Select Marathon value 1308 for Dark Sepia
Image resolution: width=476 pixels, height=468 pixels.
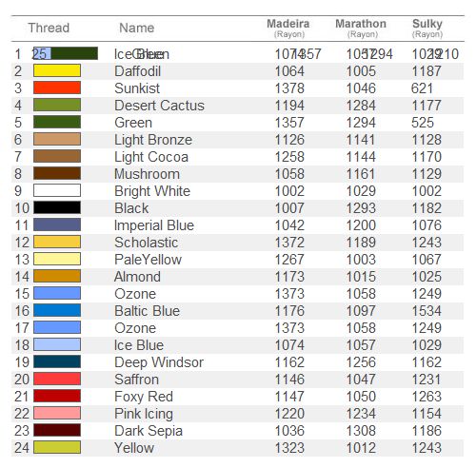(361, 431)
